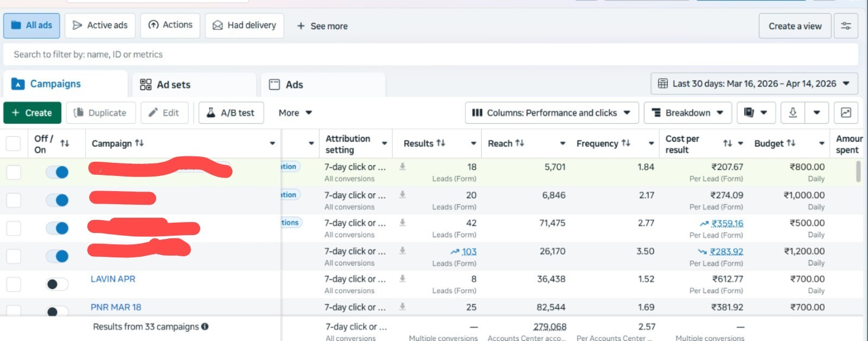Select the Active ads view
Screen dimensions: 868x341
pyautogui.click(x=100, y=26)
